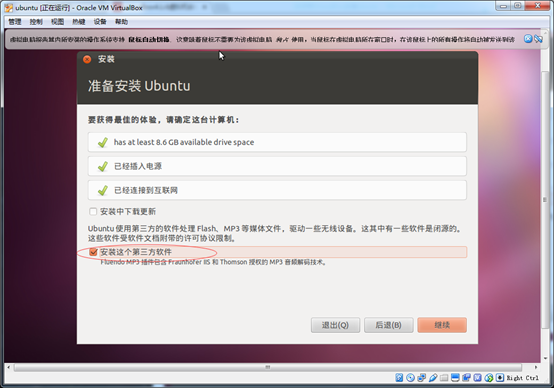Click the horizontal scrollbar's right arrow
The image size is (554, 388).
coord(536,368)
